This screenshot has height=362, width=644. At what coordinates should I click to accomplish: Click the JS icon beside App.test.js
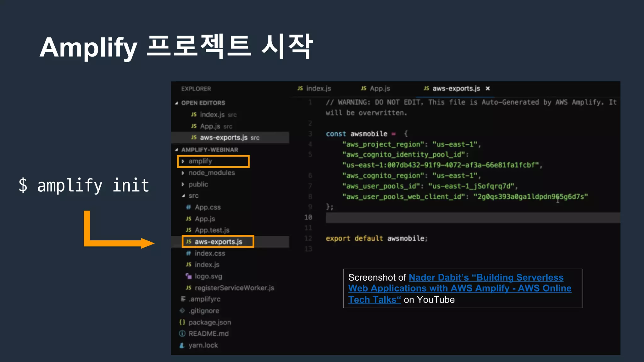point(188,230)
